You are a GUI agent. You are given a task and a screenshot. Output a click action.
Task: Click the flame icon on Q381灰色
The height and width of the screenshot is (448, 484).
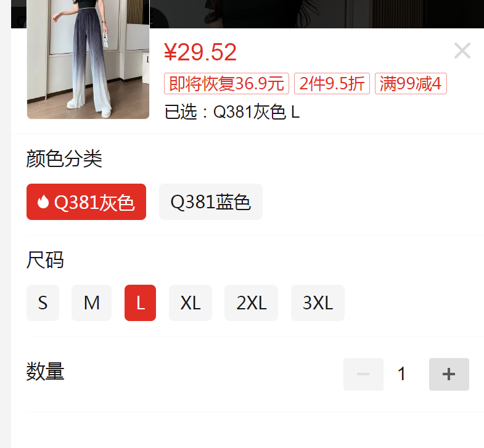(x=43, y=202)
